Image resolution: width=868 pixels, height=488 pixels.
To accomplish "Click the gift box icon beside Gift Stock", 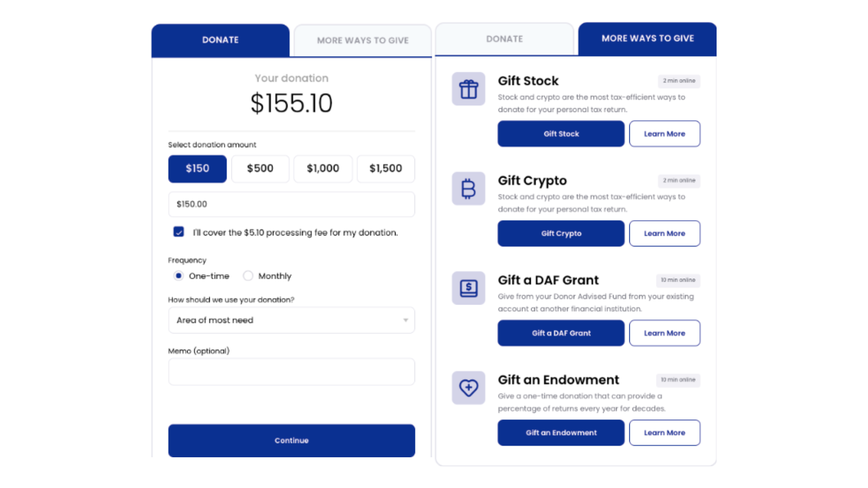I will (468, 89).
